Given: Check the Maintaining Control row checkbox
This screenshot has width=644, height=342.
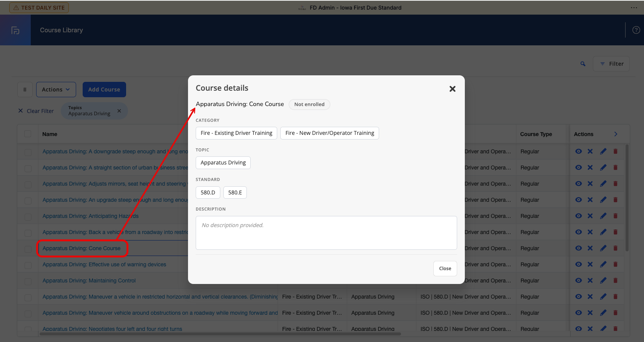Looking at the screenshot, I should [x=28, y=281].
